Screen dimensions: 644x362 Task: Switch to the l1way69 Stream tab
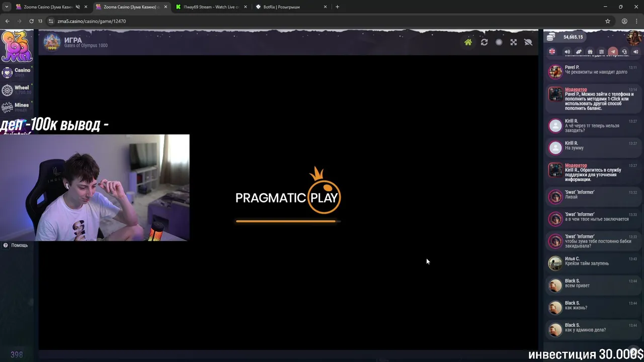(x=211, y=7)
